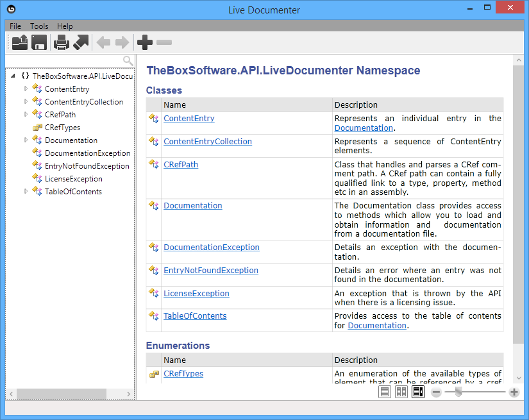Click the tree panel horizontal scrollbar
This screenshot has height=420, width=529.
coord(62,394)
